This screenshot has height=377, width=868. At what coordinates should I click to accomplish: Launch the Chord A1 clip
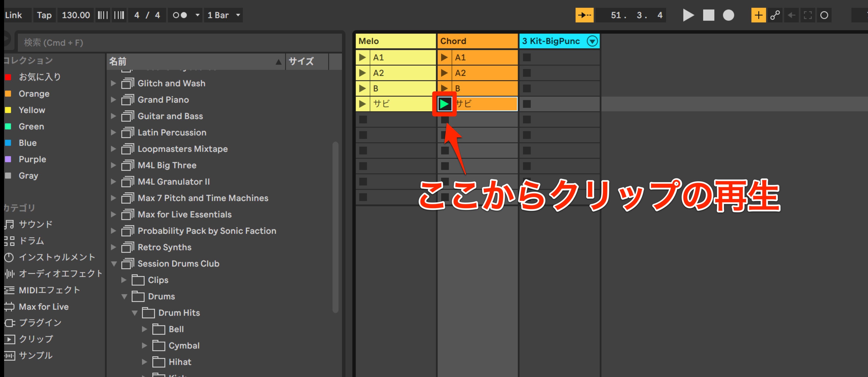[444, 57]
